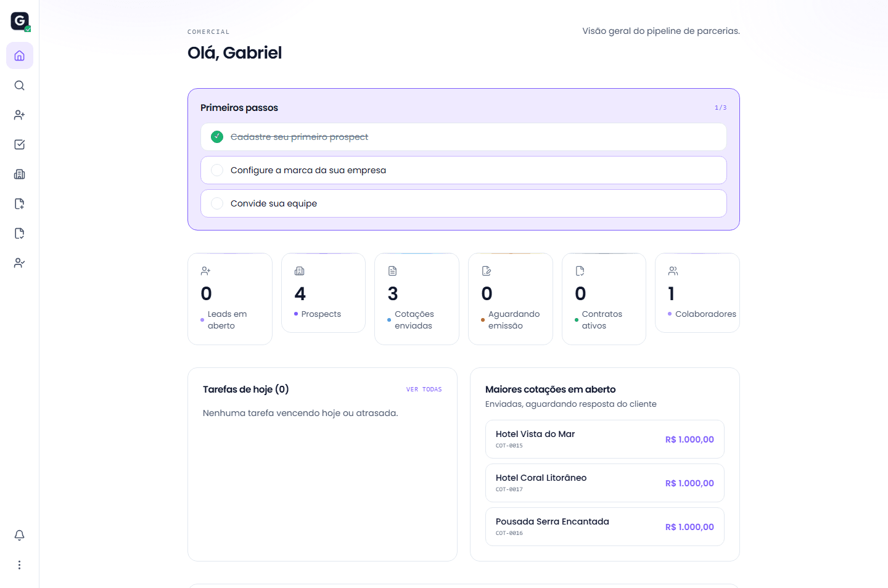
Task: Open the search icon in sidebar
Action: coord(20,86)
